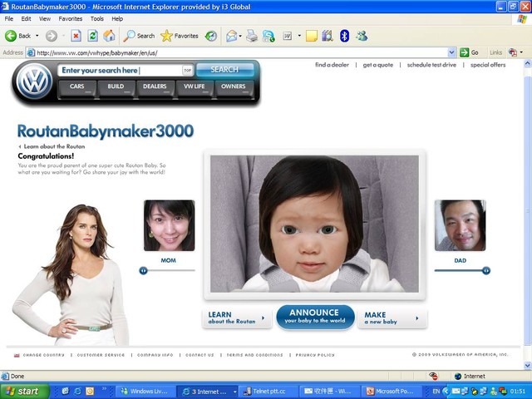Click the Print toolbar icon
Screen dimensions: 532x399
coord(252,36)
